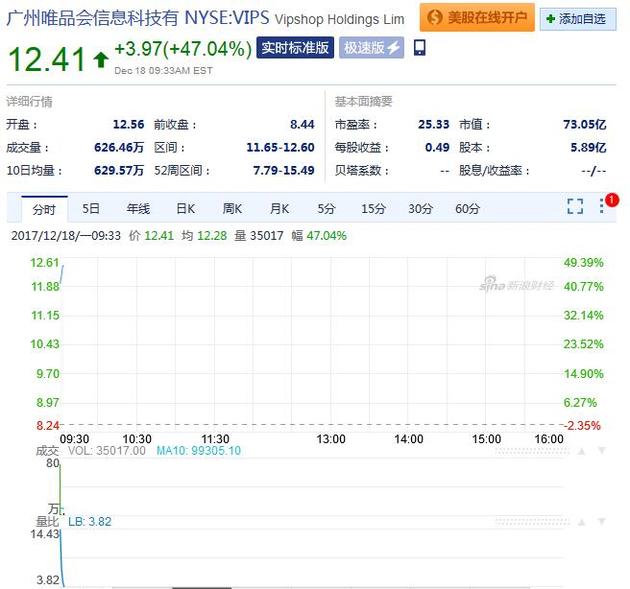Click the 详细行情 section heading
This screenshot has height=589, width=630.
click(x=29, y=102)
